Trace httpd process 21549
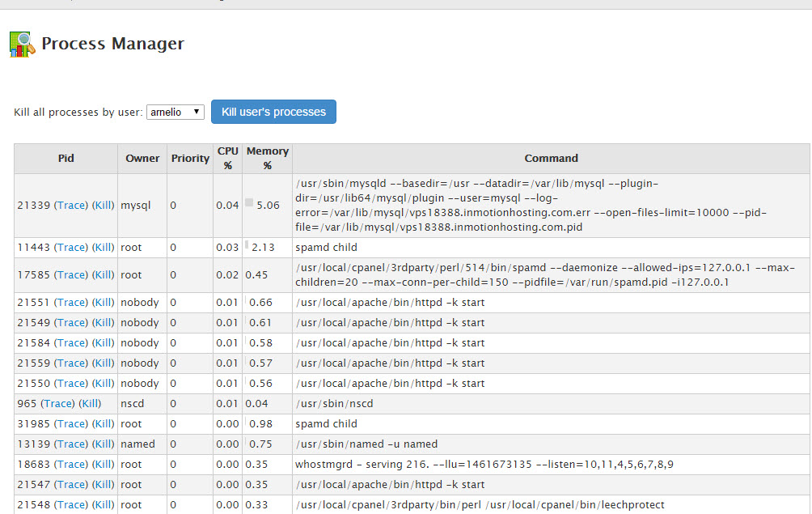Image resolution: width=812 pixels, height=514 pixels. (x=71, y=323)
